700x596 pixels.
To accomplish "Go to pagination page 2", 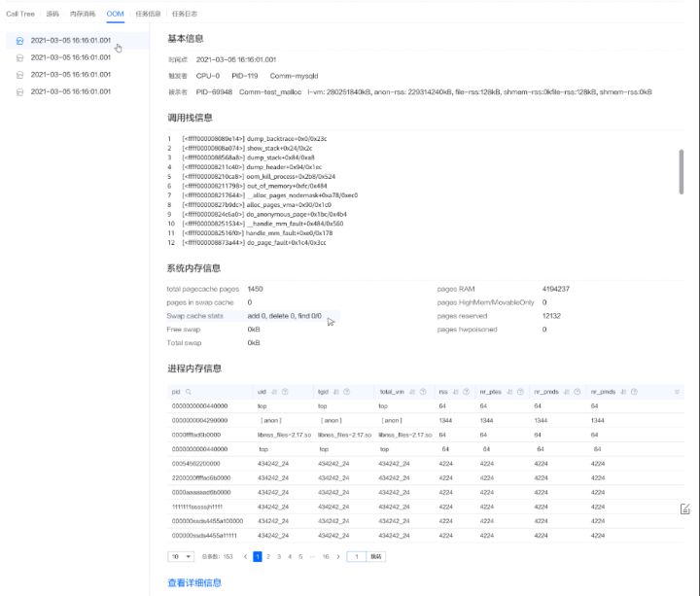I will point(268,557).
